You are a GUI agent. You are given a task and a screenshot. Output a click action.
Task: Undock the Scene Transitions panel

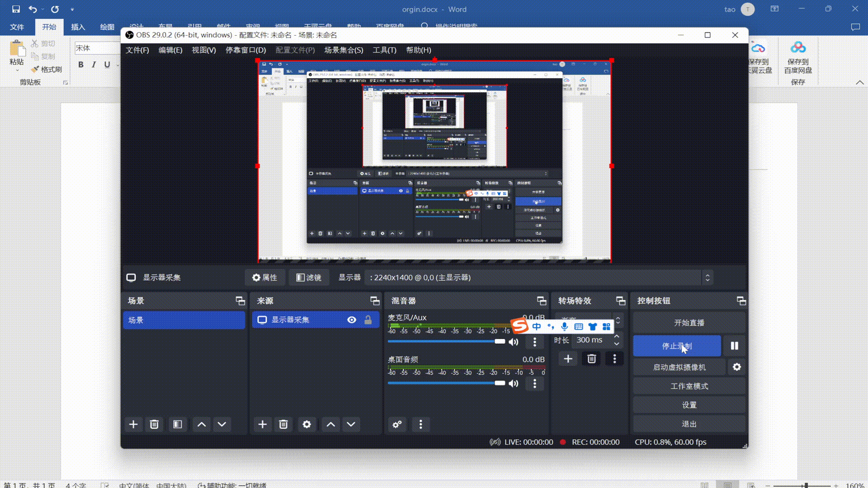(x=621, y=301)
